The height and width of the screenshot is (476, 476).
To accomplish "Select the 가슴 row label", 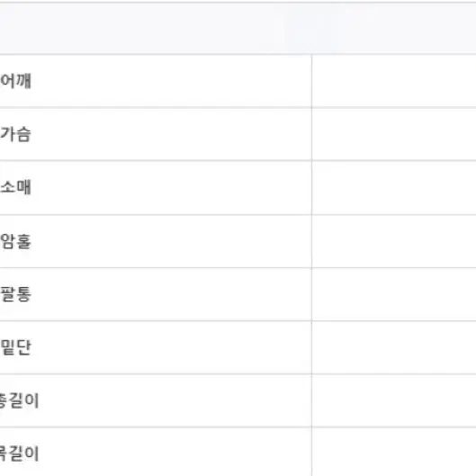I will (x=15, y=134).
